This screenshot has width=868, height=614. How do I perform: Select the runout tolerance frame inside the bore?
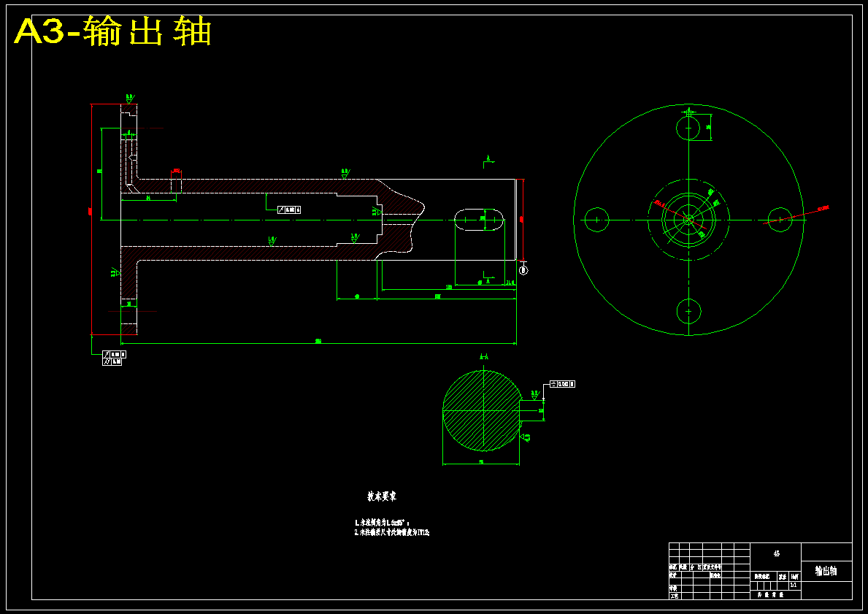click(290, 210)
